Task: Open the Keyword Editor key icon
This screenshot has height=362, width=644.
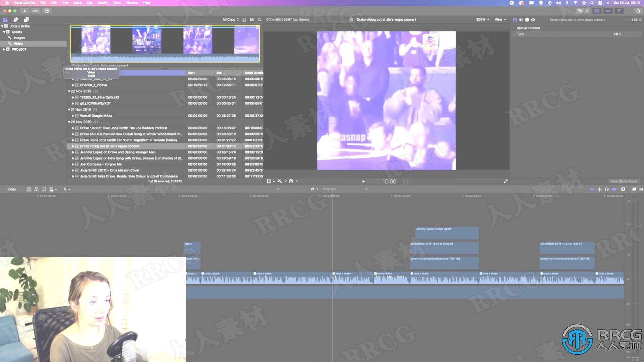Action: pyautogui.click(x=35, y=11)
